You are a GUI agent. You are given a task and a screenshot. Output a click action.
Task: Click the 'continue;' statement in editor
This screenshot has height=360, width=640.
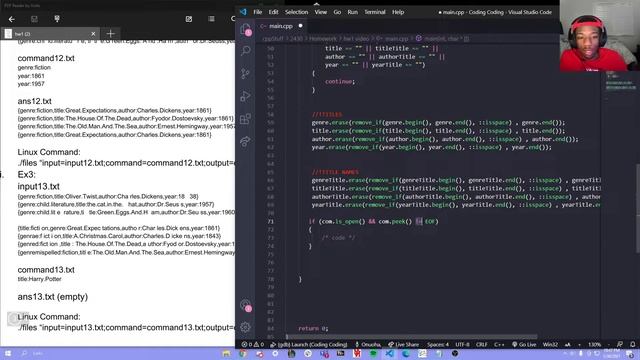pyautogui.click(x=340, y=82)
